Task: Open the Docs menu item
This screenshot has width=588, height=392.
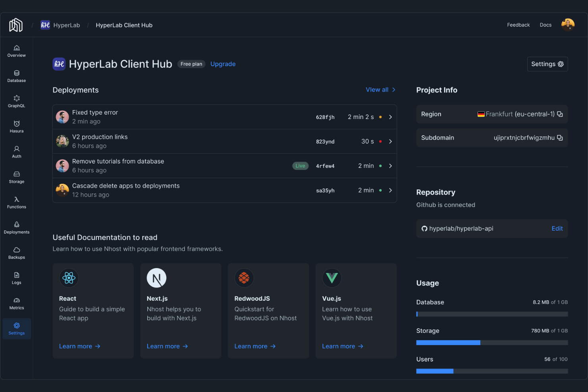Action: [545, 25]
